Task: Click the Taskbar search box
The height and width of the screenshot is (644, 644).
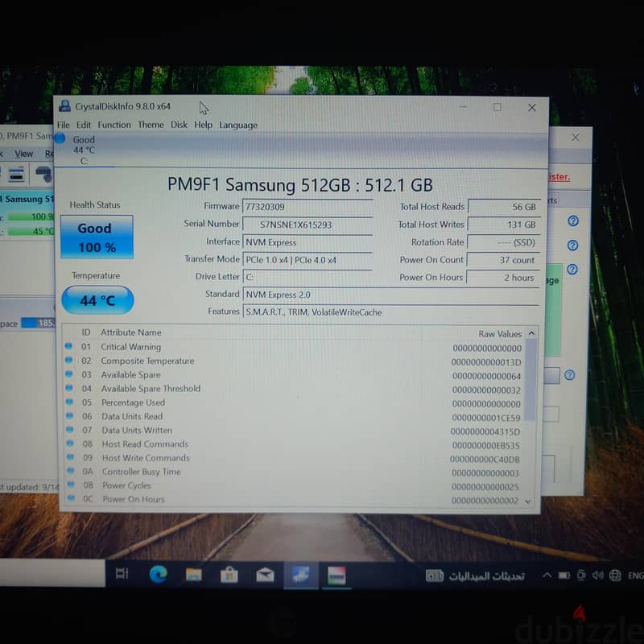Action: click(x=52, y=573)
